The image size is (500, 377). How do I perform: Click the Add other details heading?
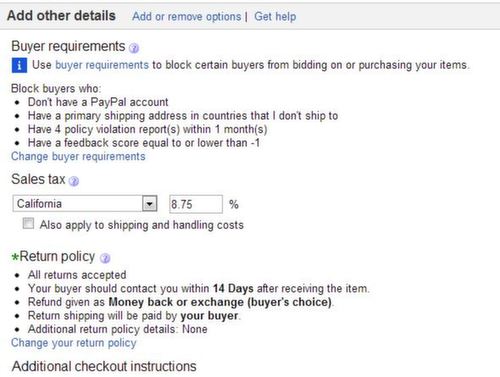click(61, 16)
